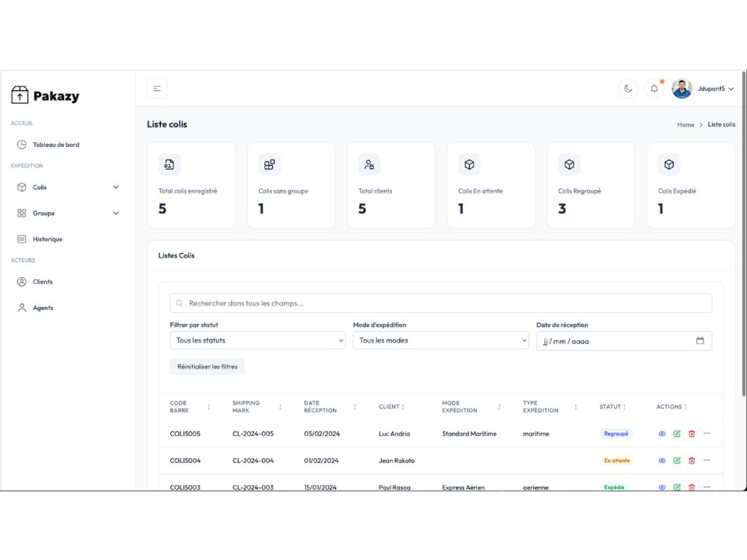Open Tous les statuts dropdown
The width and height of the screenshot is (747, 560).
click(257, 340)
